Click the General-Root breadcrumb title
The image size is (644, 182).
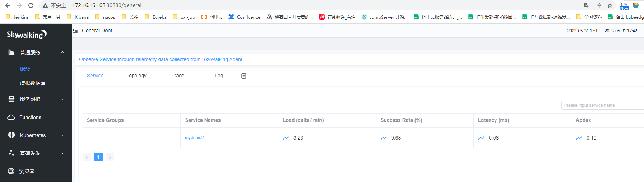97,31
